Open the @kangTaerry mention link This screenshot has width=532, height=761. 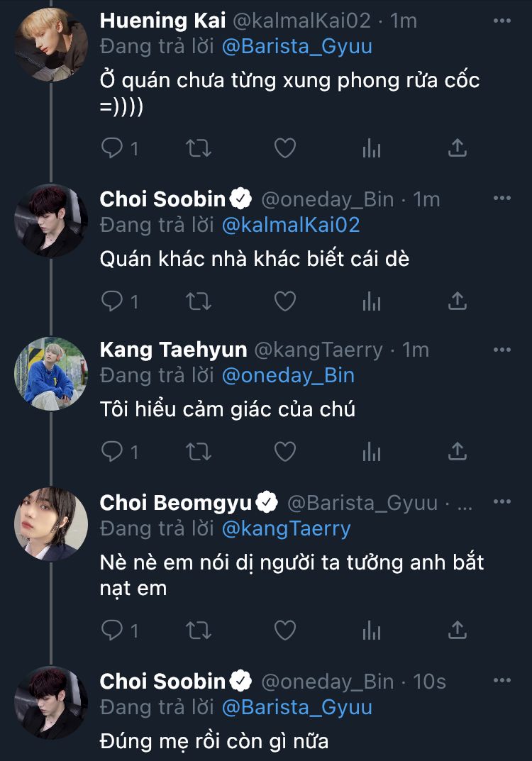(286, 529)
